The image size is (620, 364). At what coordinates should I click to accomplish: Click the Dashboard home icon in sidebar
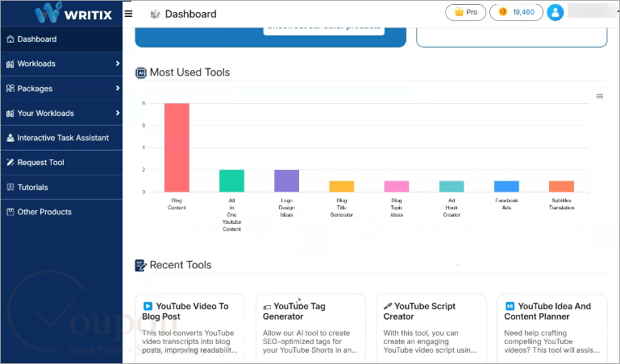(10, 39)
